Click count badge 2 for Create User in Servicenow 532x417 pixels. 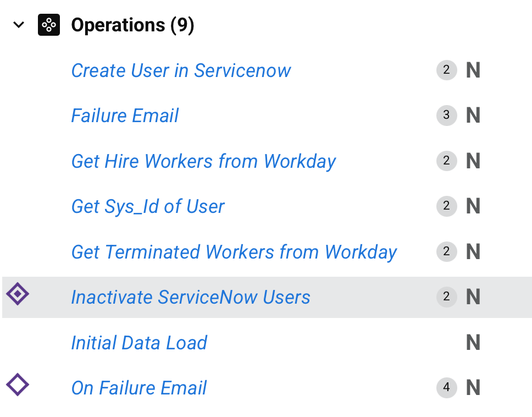click(x=446, y=70)
